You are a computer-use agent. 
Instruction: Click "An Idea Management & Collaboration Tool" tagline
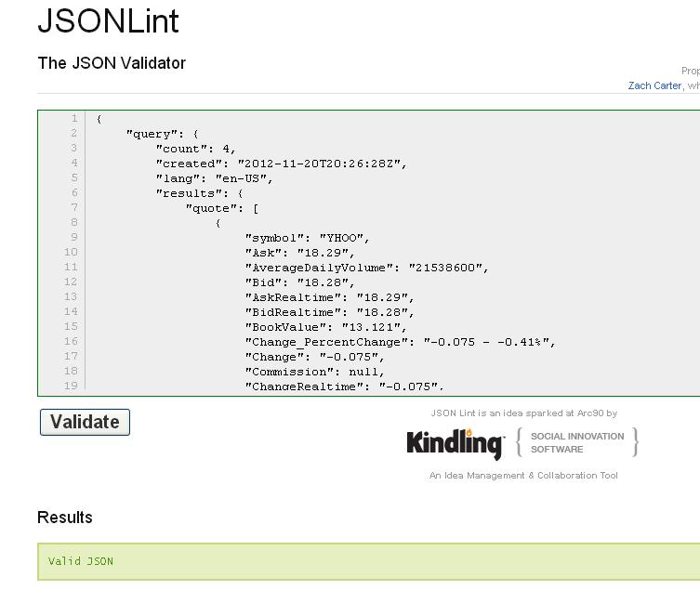tap(523, 476)
